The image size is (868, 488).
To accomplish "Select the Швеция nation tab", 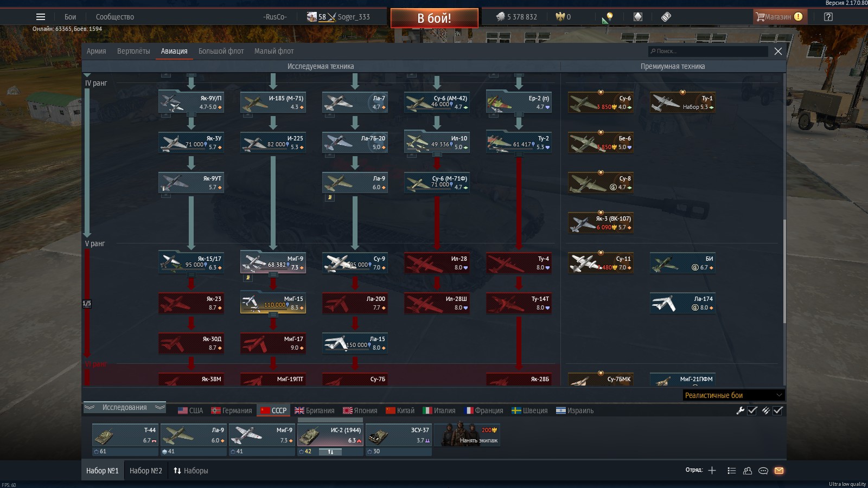I will 529,410.
